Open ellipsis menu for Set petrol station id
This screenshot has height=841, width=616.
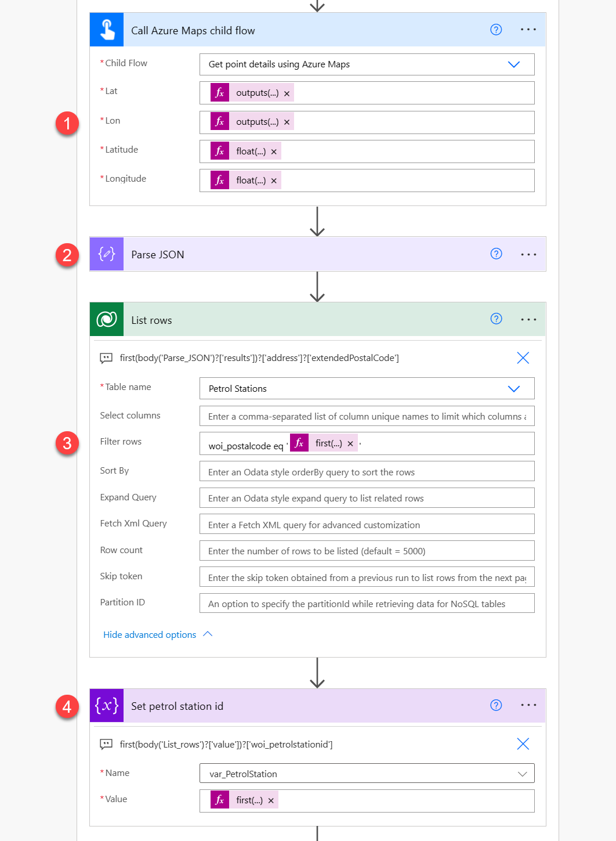pyautogui.click(x=528, y=705)
